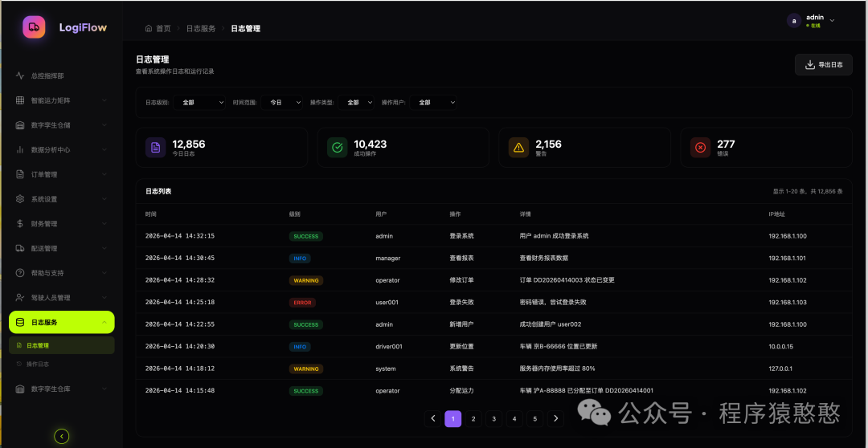Image resolution: width=868 pixels, height=448 pixels.
Task: Select the 操作日志 submenu item
Action: coord(61,364)
